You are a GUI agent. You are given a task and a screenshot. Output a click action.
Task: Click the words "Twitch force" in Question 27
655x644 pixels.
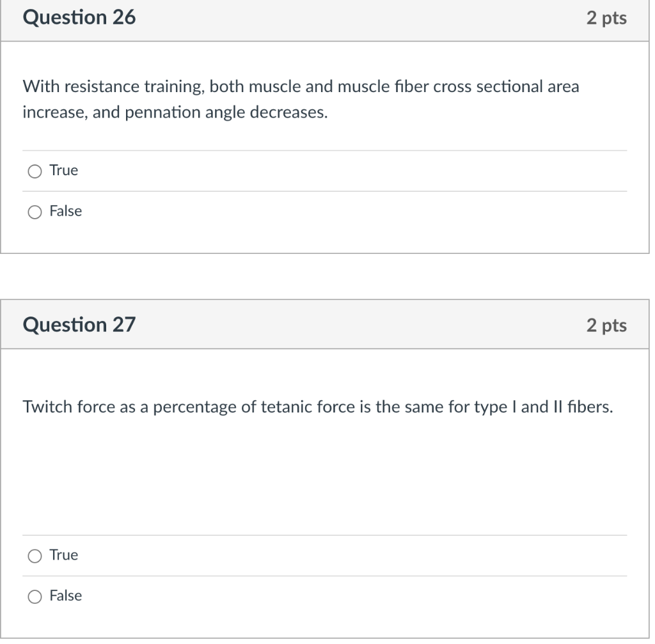click(59, 407)
